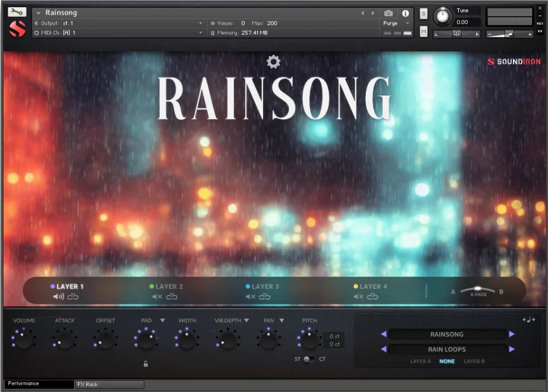Screen dimensions: 548x392
Task: Select next sound right of RAIN LOOPS
Action: click(512, 349)
